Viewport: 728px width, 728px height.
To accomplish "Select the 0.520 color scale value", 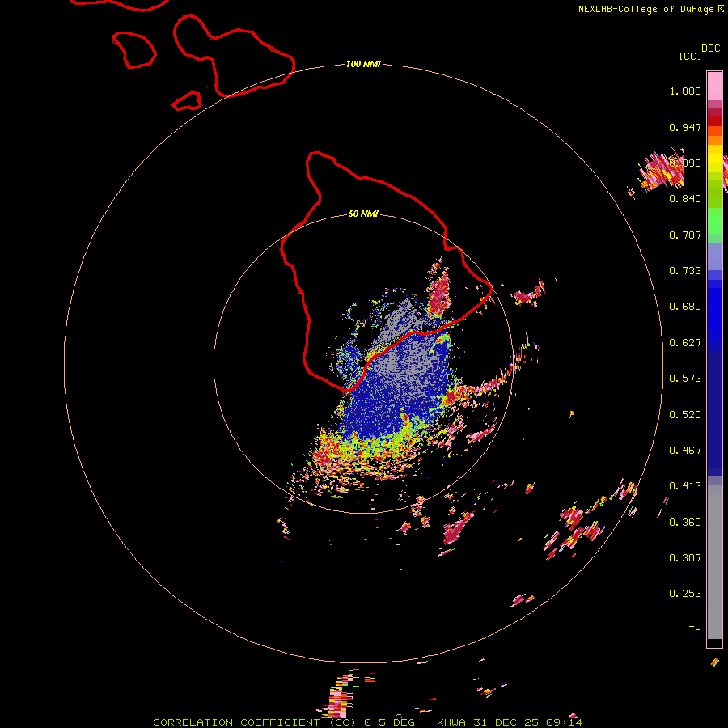I will pyautogui.click(x=685, y=415).
